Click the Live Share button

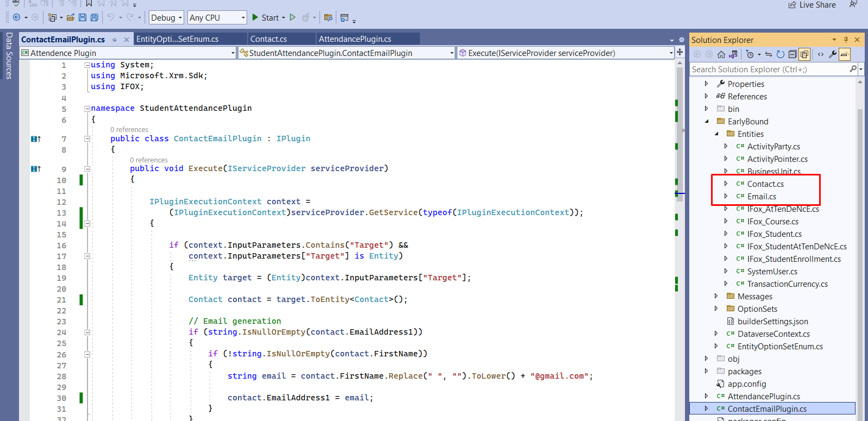[812, 5]
